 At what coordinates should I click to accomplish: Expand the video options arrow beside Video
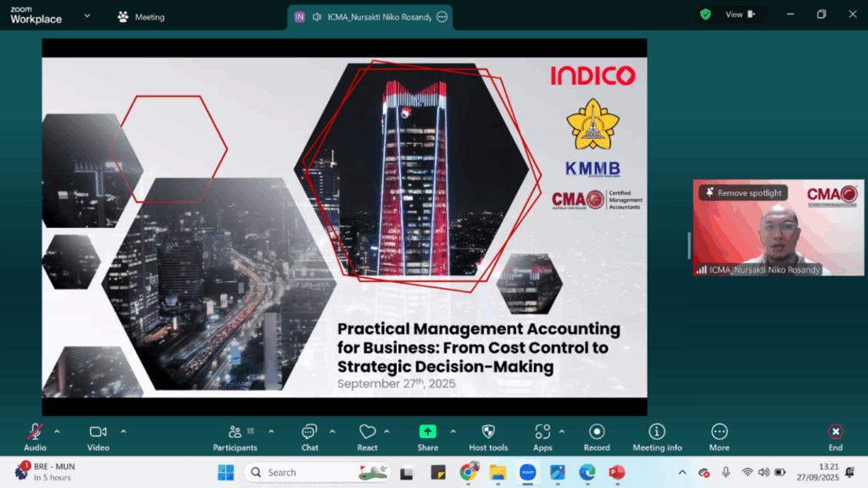(x=123, y=431)
